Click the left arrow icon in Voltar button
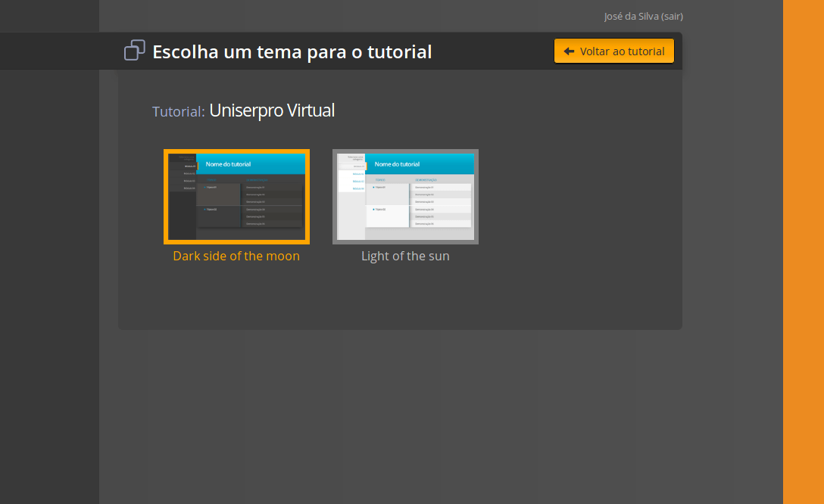824x504 pixels. 569,51
